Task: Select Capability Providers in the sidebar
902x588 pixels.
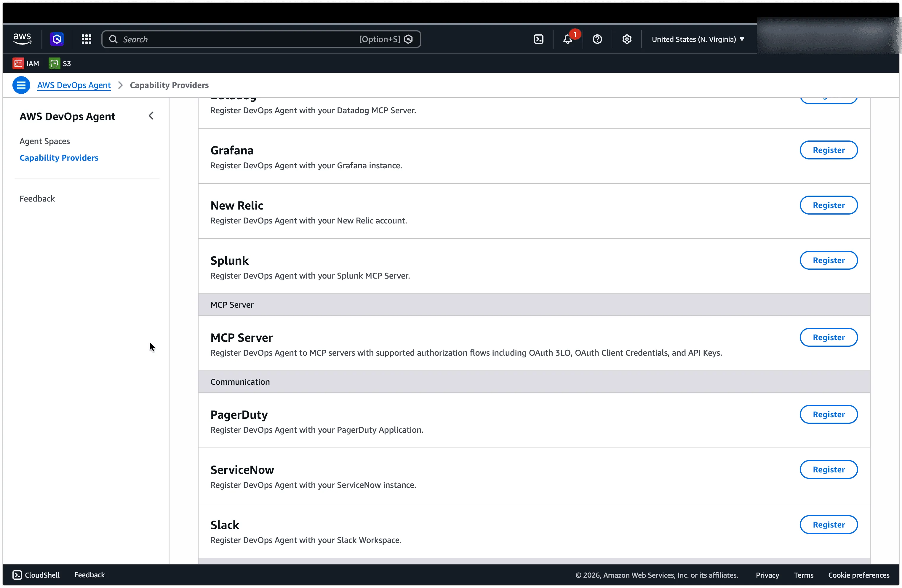Action: pyautogui.click(x=59, y=158)
